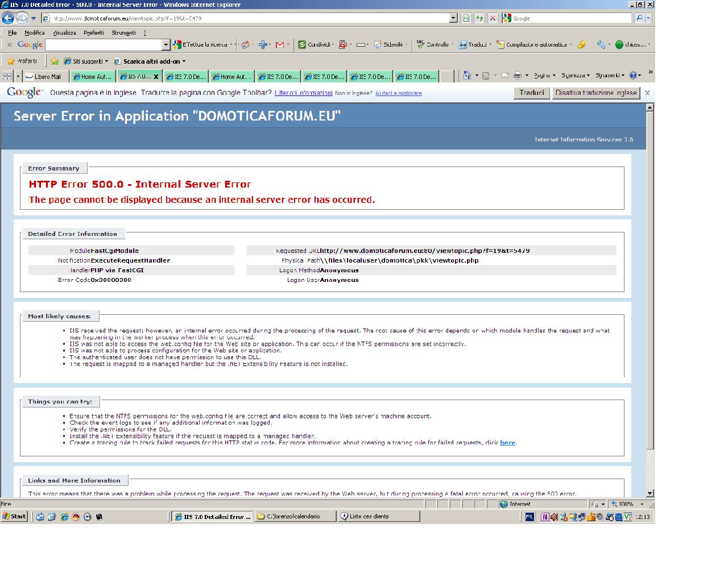Click Aiutaci a migliorare link

click(x=398, y=93)
